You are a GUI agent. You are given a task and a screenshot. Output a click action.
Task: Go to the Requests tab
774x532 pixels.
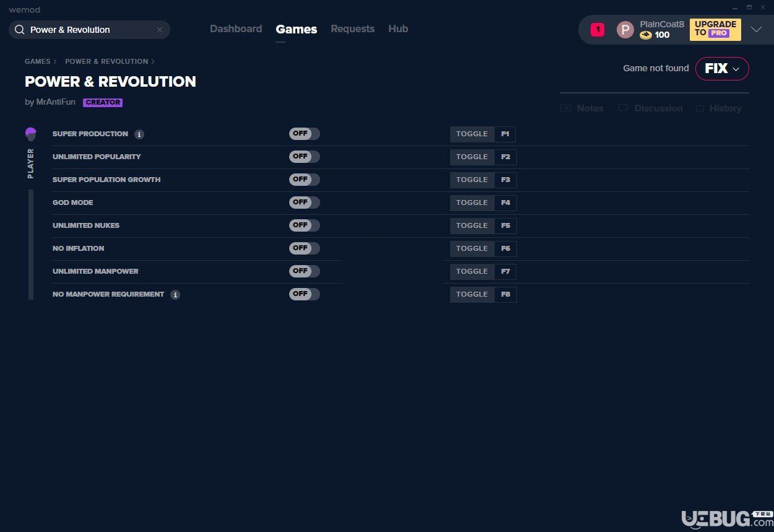(x=352, y=29)
